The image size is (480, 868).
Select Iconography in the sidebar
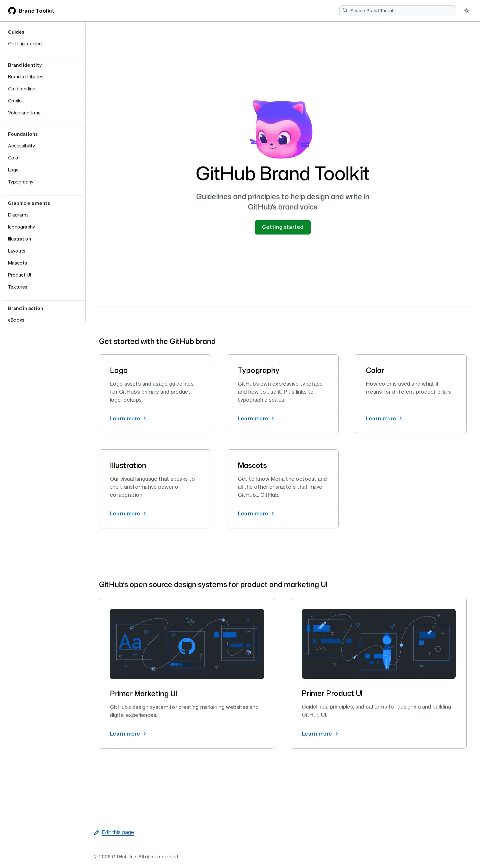[x=22, y=227]
